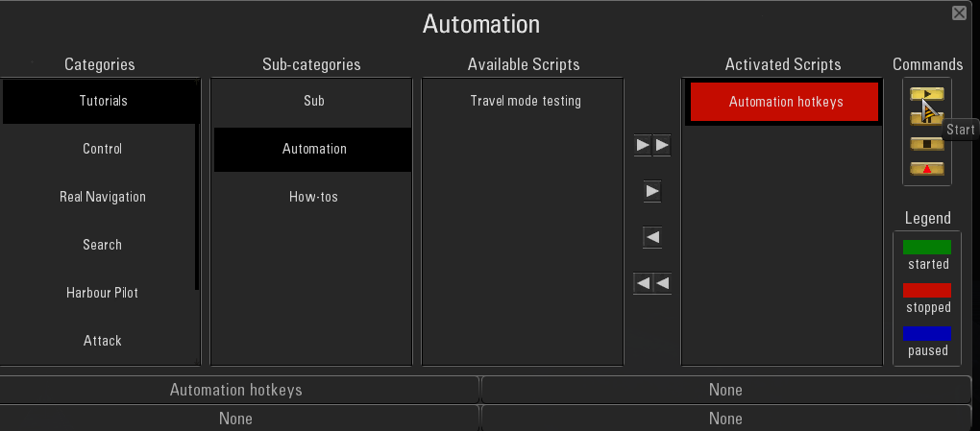The width and height of the screenshot is (980, 431).
Task: Click the bottom left None slot
Action: coord(238,418)
